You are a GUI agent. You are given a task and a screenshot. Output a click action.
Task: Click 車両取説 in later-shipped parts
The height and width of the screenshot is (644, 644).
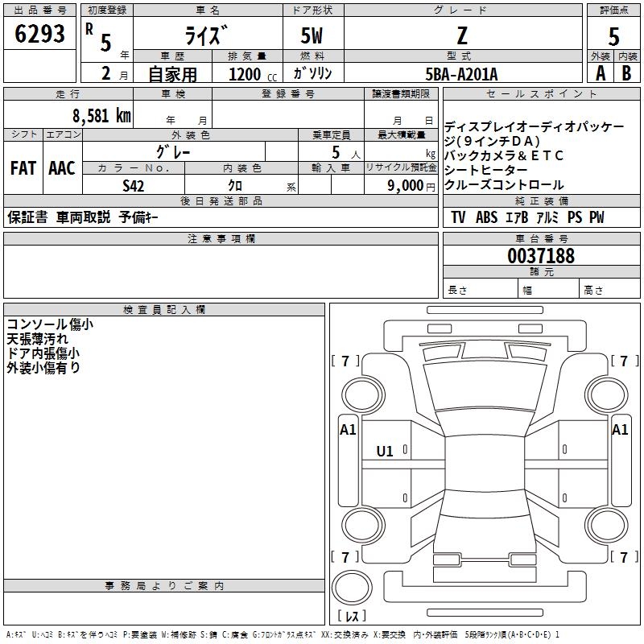[x=84, y=217]
